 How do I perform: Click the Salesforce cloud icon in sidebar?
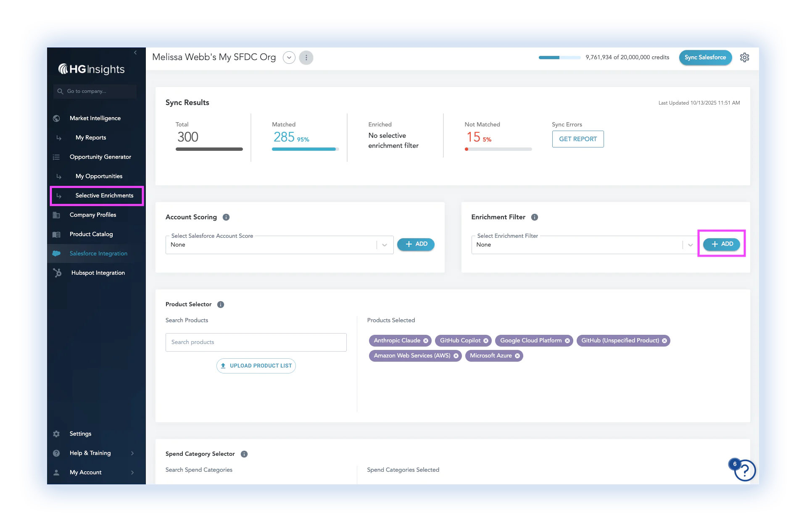56,253
